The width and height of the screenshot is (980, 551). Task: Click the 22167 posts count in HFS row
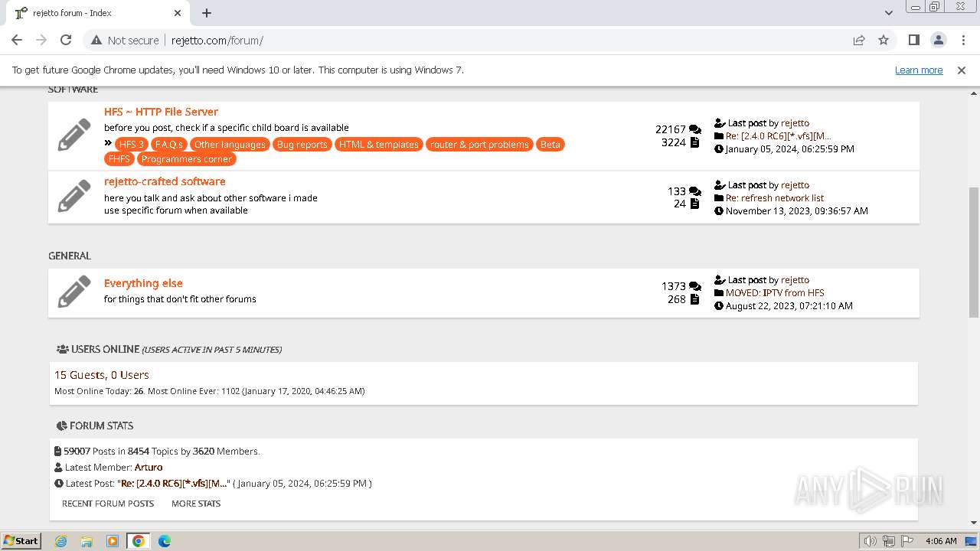[x=671, y=129]
